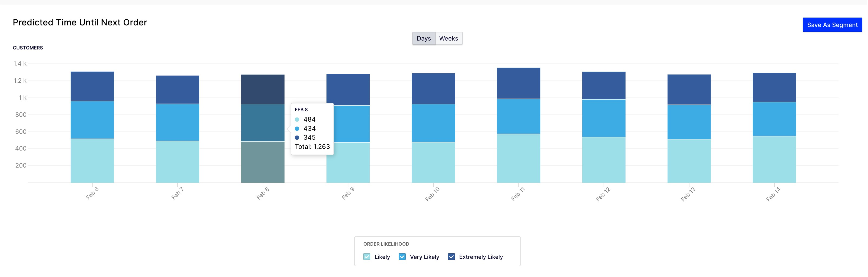Image resolution: width=868 pixels, height=277 pixels.
Task: Click the Feb 12 top dark segment
Action: click(x=604, y=85)
